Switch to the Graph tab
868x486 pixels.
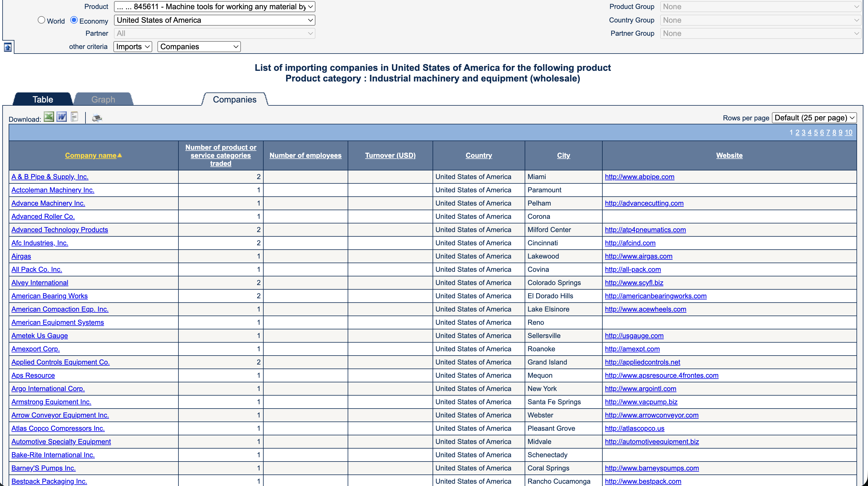click(103, 99)
